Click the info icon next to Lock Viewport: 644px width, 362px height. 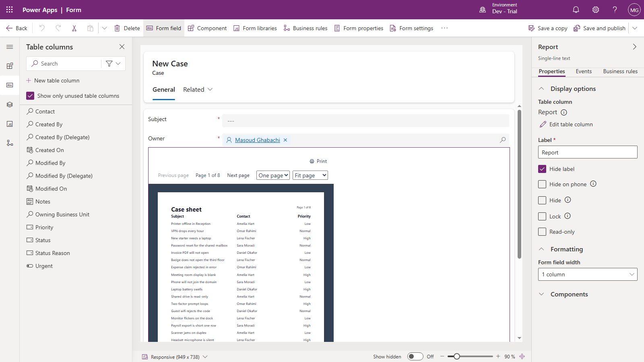pyautogui.click(x=568, y=216)
